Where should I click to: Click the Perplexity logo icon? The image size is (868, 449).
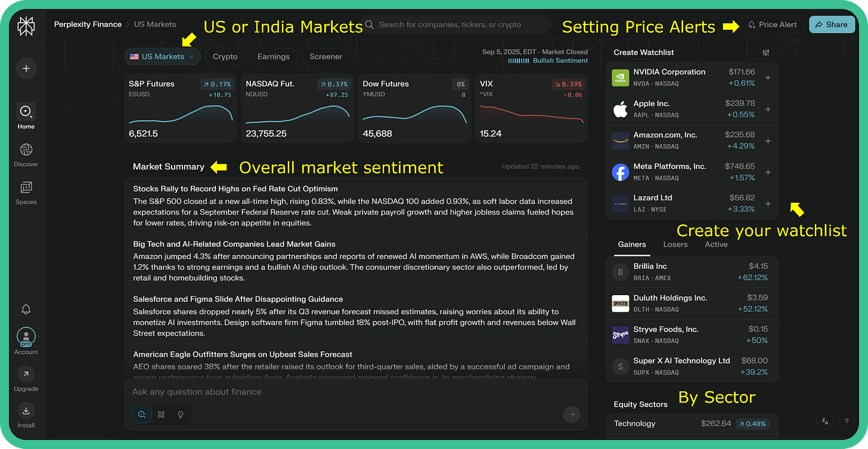(26, 26)
